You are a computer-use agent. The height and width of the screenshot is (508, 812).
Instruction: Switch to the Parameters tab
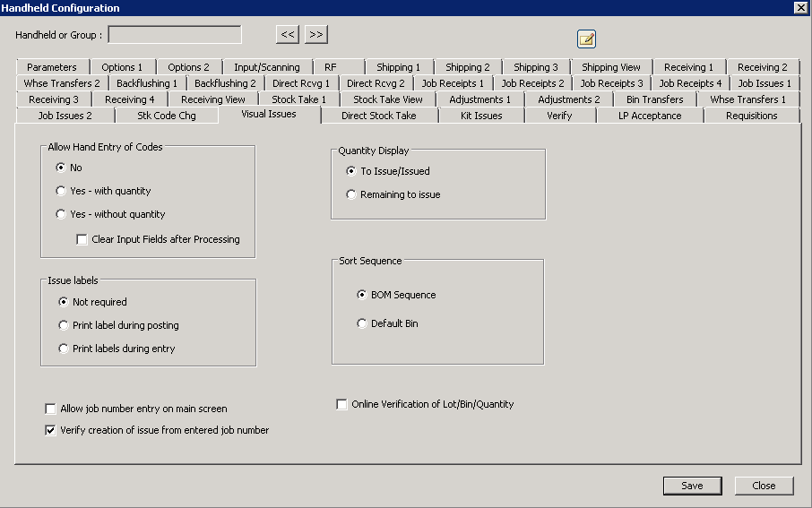pos(52,67)
